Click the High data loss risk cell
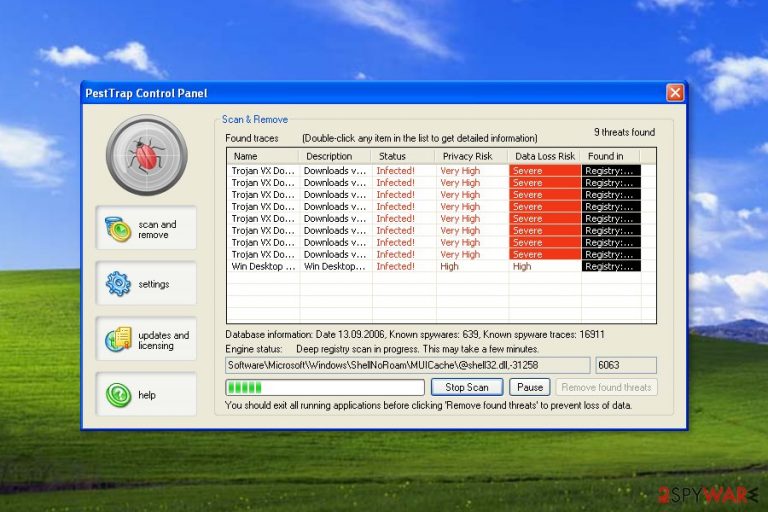This screenshot has height=512, width=768. (522, 267)
